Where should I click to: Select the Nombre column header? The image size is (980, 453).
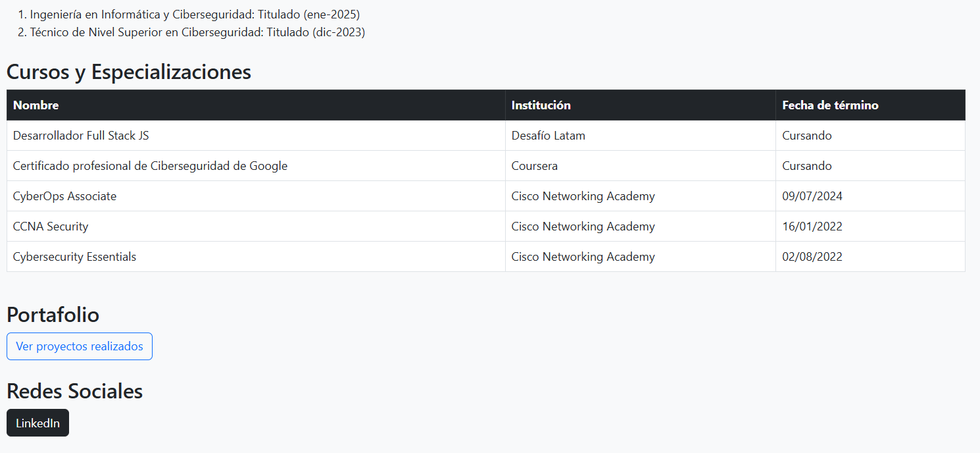pyautogui.click(x=36, y=105)
